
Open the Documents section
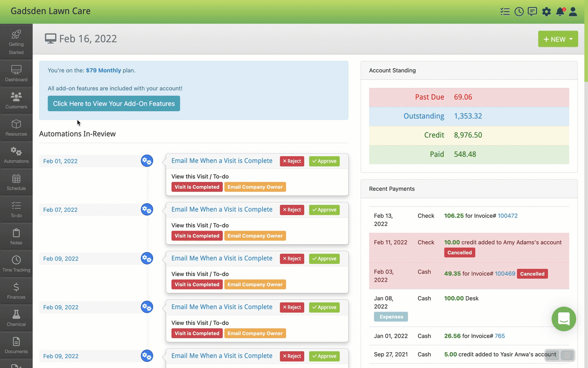pyautogui.click(x=16, y=345)
